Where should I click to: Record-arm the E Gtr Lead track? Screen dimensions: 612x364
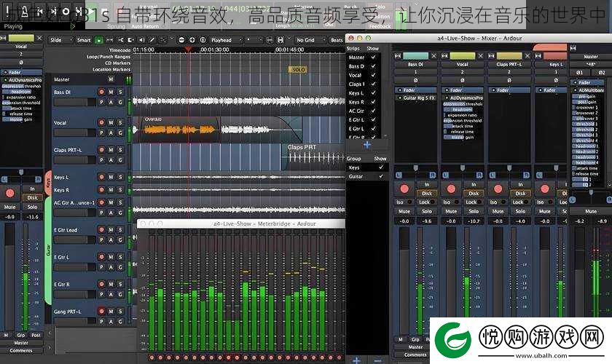pyautogui.click(x=101, y=230)
